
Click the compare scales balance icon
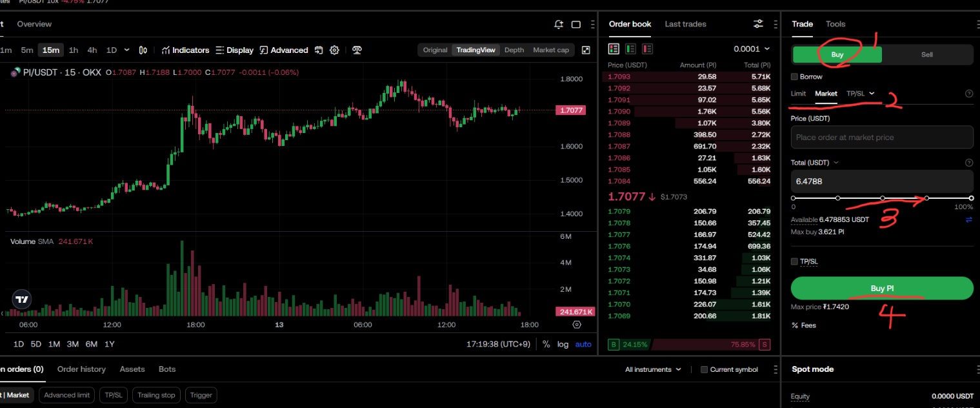click(x=357, y=50)
